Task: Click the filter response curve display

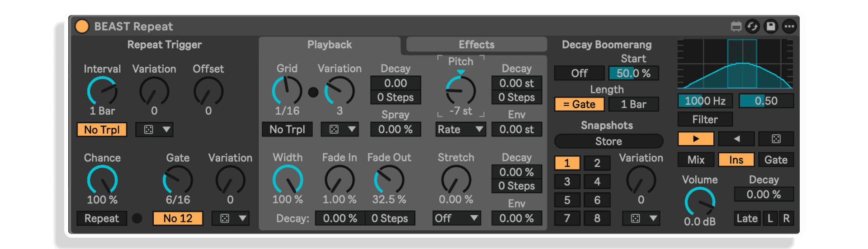Action: point(736,64)
